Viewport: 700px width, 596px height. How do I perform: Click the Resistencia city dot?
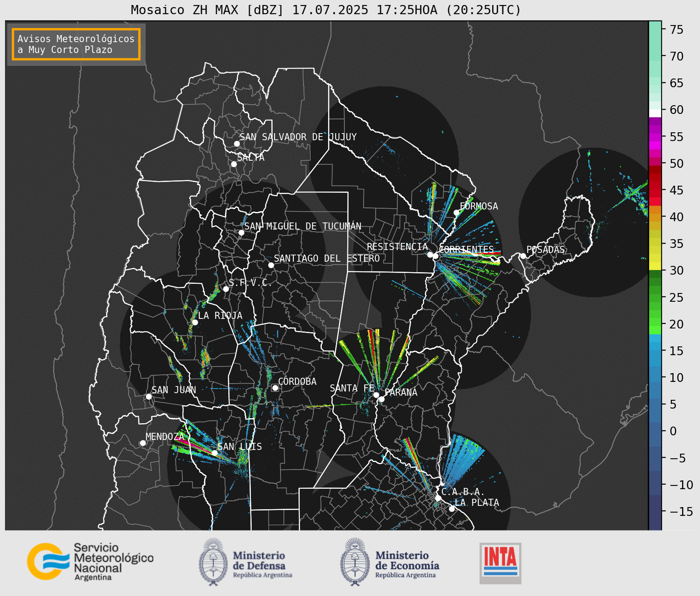[430, 255]
